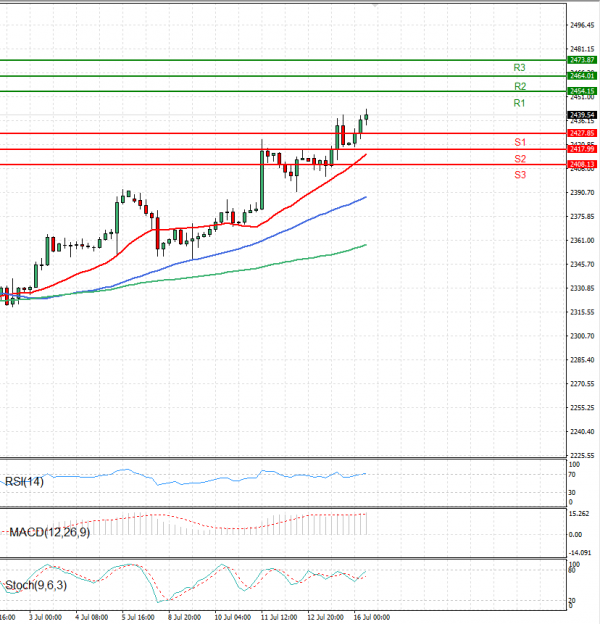Viewport: 600px width, 624px height.
Task: Select the 2464.01 price tag
Action: 582,76
